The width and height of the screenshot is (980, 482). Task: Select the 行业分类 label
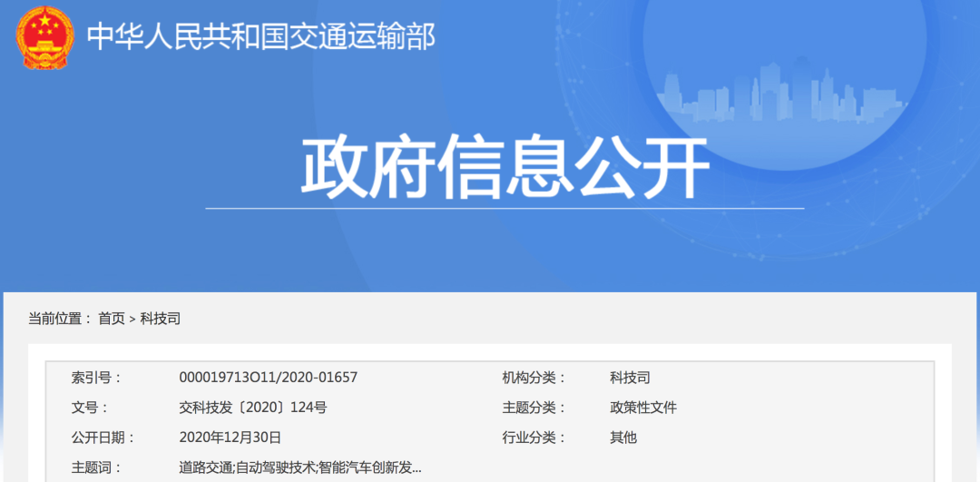coord(534,438)
